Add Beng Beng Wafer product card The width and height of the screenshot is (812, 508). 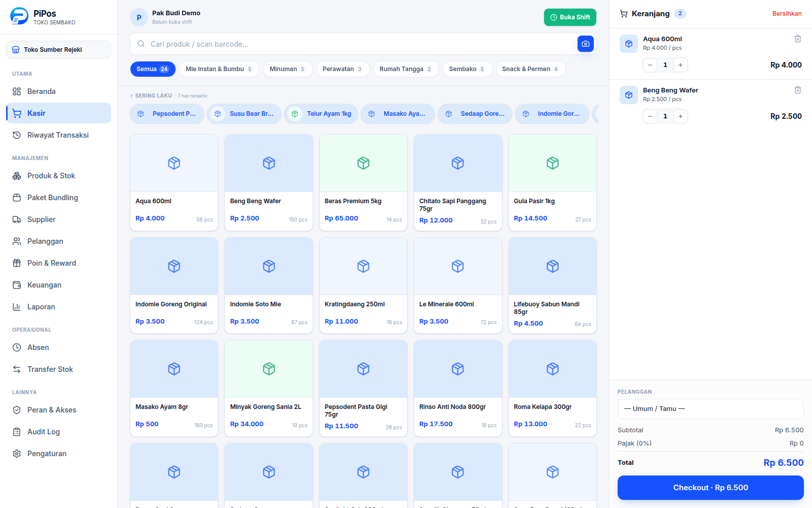point(269,182)
